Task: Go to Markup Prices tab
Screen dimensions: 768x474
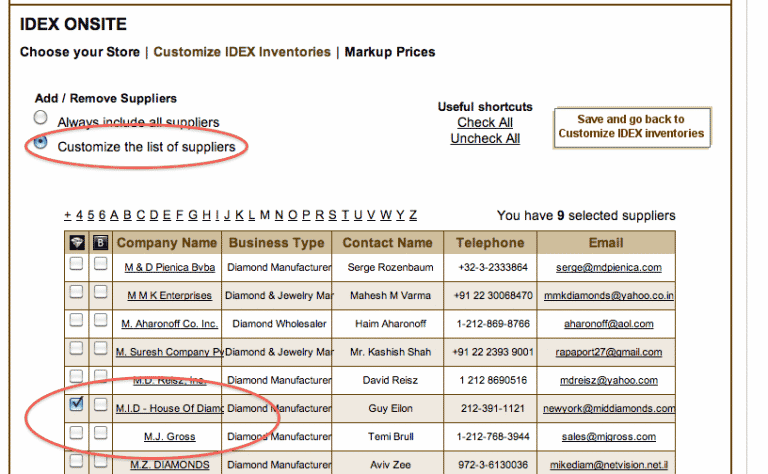Action: click(390, 52)
